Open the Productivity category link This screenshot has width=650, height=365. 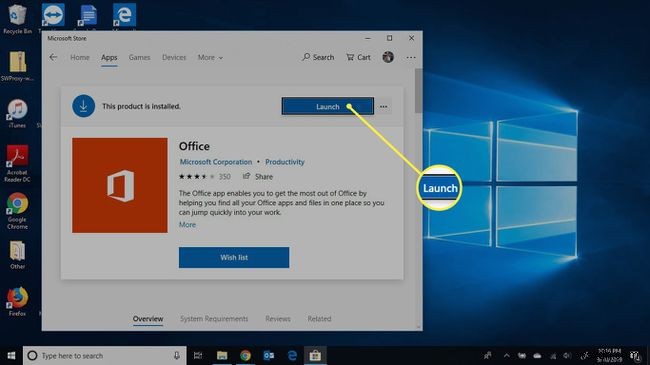click(285, 162)
